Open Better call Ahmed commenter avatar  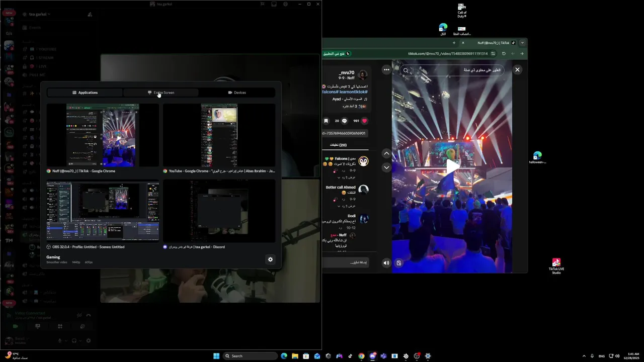point(363,190)
